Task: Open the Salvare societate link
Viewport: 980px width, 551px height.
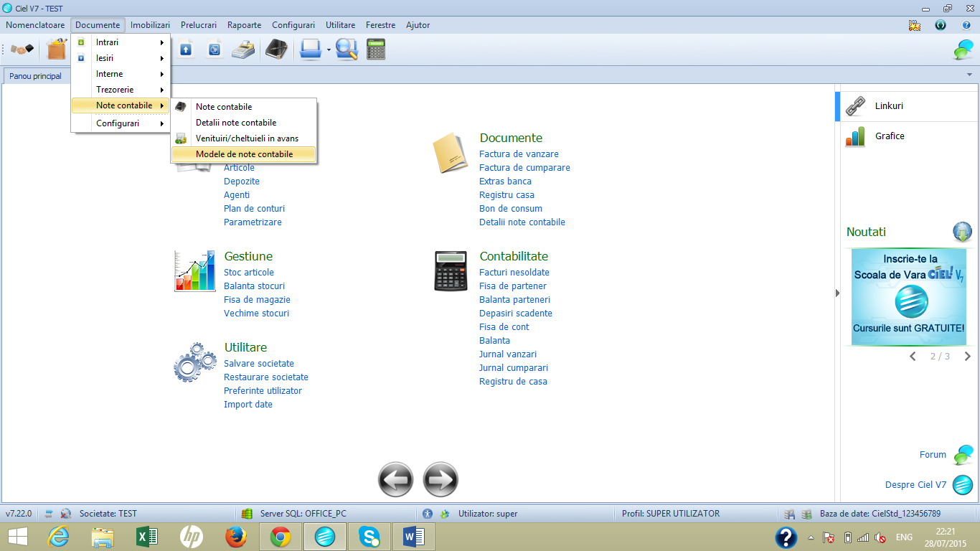Action: (259, 364)
